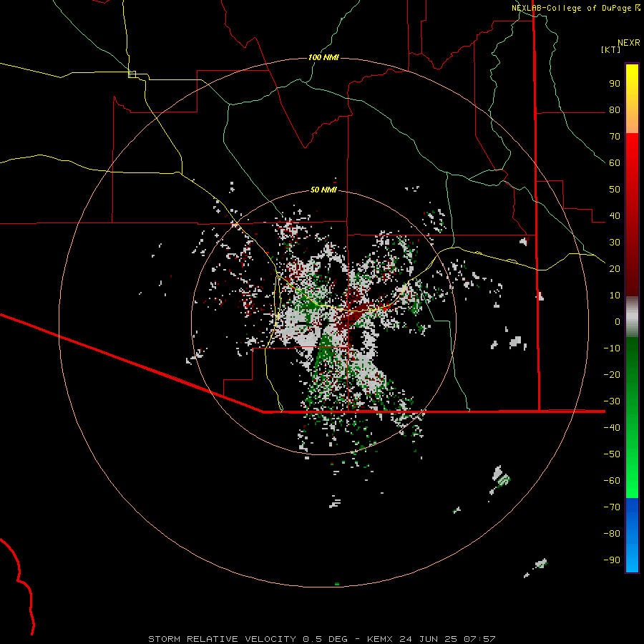The height and width of the screenshot is (644, 644).
Task: Click the positive 20 knot scale value
Action: [x=615, y=269]
